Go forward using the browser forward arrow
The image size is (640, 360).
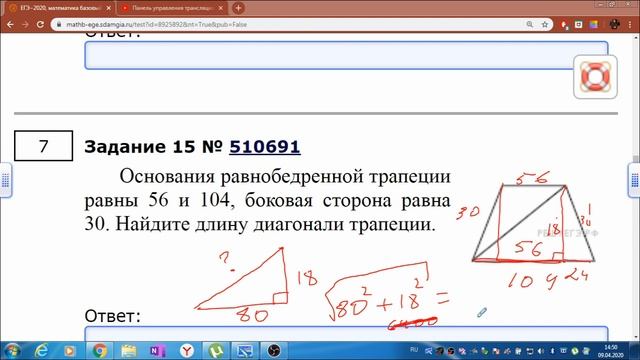tap(25, 24)
